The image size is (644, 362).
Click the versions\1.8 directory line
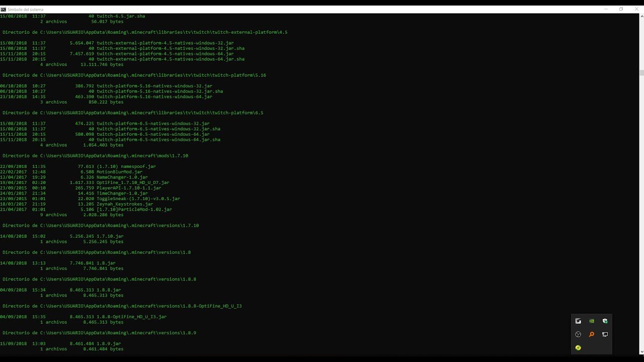click(x=97, y=252)
